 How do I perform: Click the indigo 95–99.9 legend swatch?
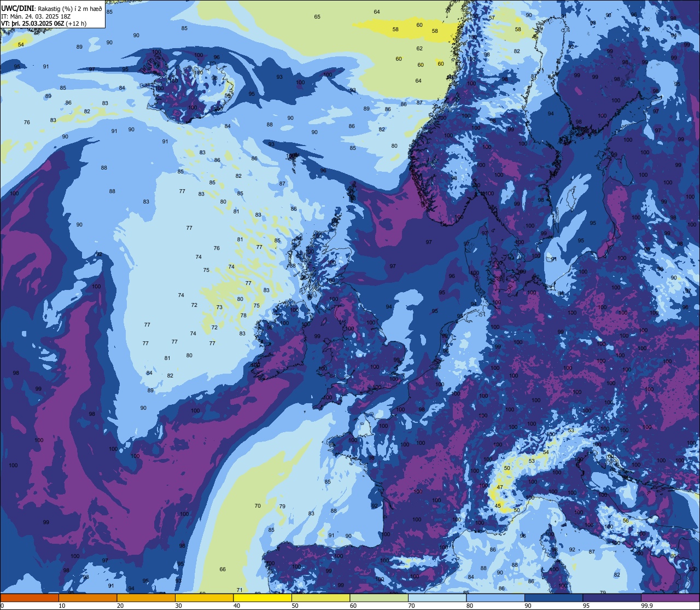[612, 598]
